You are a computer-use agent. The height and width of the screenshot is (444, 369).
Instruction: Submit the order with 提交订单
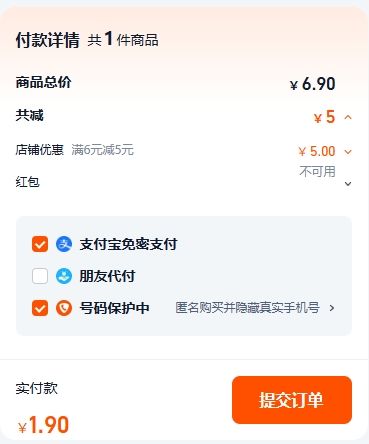(292, 400)
